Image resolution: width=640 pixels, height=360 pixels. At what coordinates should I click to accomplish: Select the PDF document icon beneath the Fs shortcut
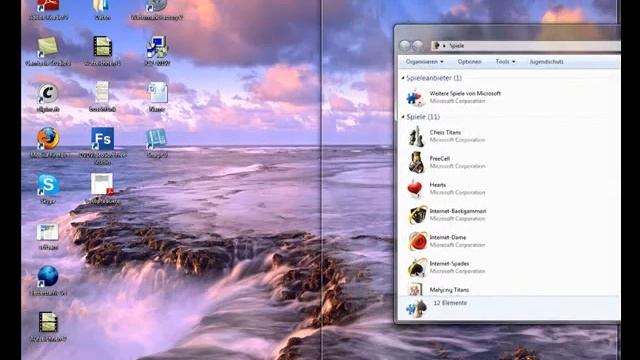(x=102, y=184)
